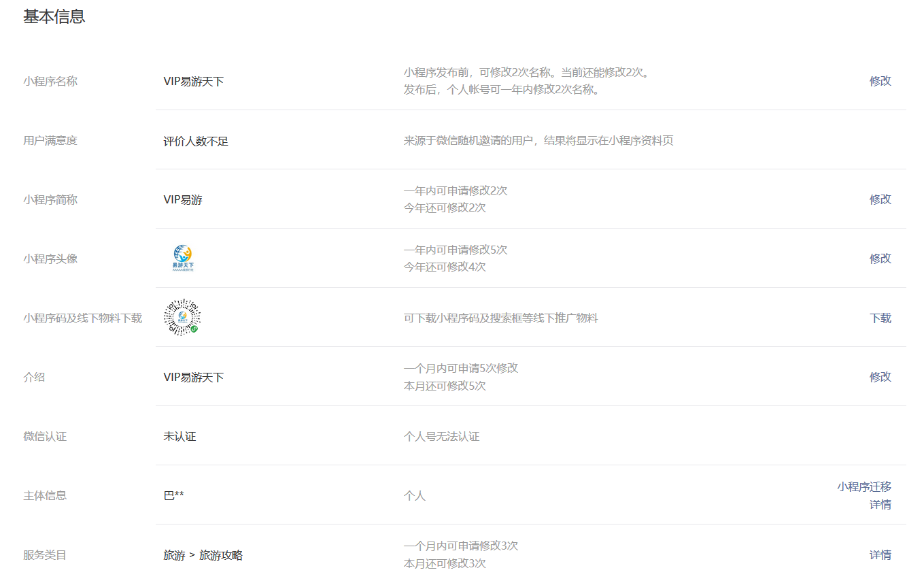Open 详情 in the 服务类目 row
Viewport: 924px width, 583px height.
[880, 555]
